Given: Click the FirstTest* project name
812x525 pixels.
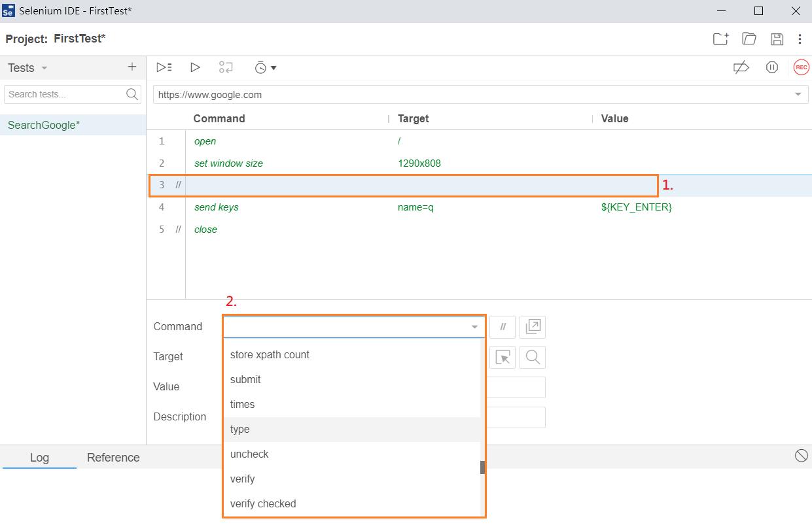Looking at the screenshot, I should (x=80, y=39).
